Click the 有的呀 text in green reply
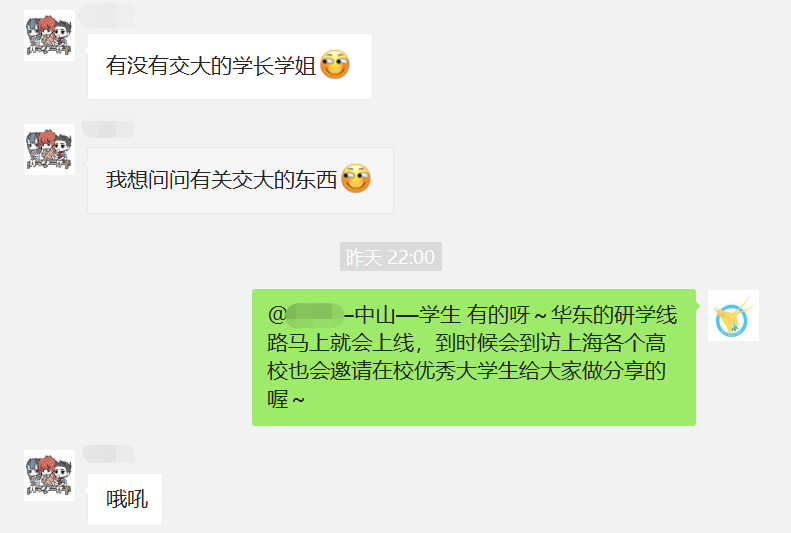 pyautogui.click(x=498, y=315)
